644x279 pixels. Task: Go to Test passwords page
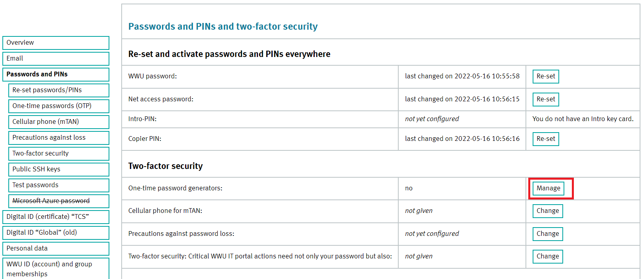pos(59,185)
